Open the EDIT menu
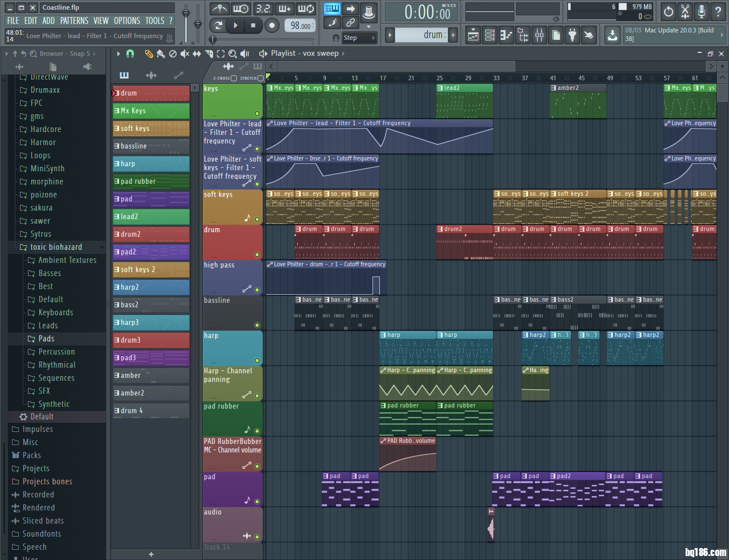 click(x=31, y=20)
